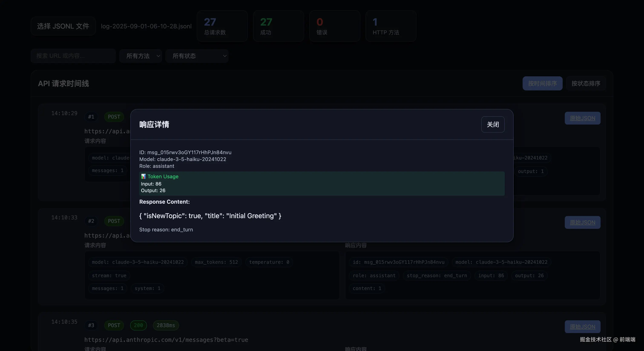Click the #1 request number badge
This screenshot has width=644, height=351.
click(91, 117)
